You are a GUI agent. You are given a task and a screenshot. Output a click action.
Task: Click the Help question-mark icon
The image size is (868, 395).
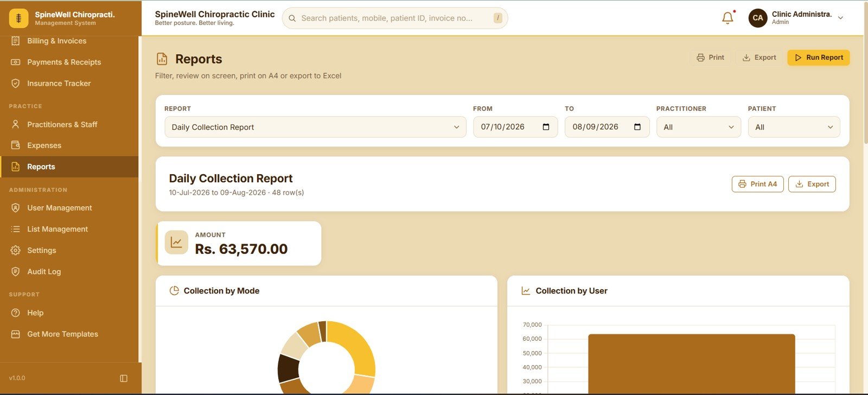16,313
